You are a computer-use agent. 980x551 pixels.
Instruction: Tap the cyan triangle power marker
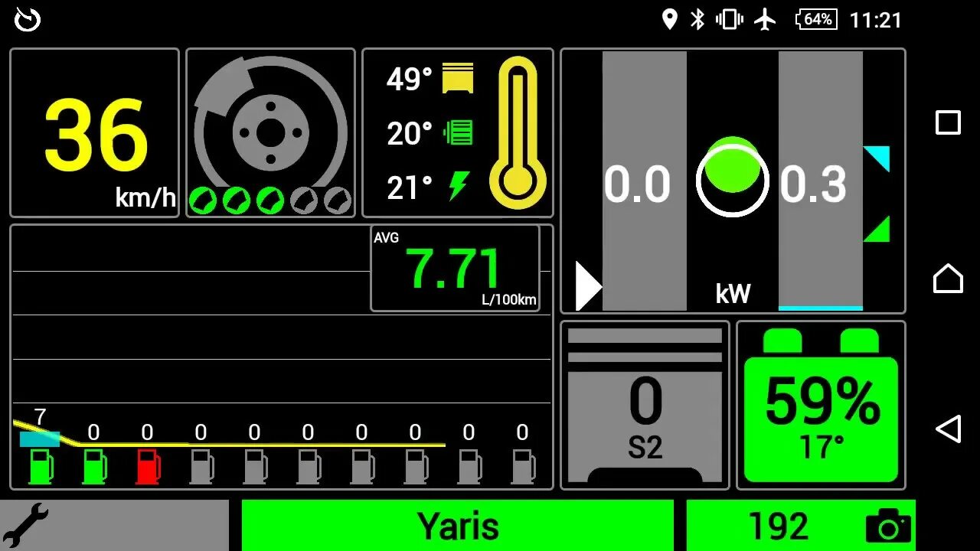(x=877, y=158)
